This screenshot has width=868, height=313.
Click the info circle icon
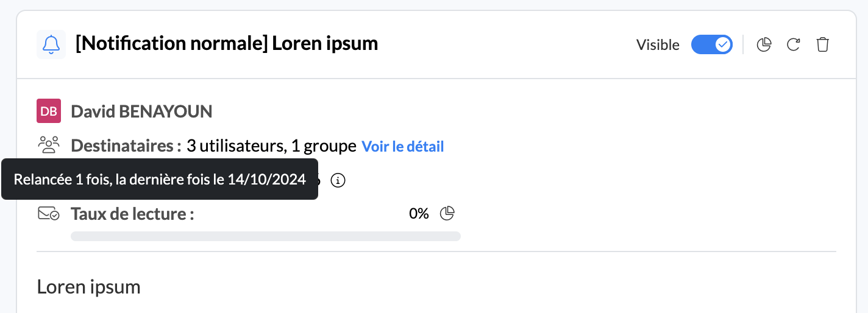pos(338,180)
